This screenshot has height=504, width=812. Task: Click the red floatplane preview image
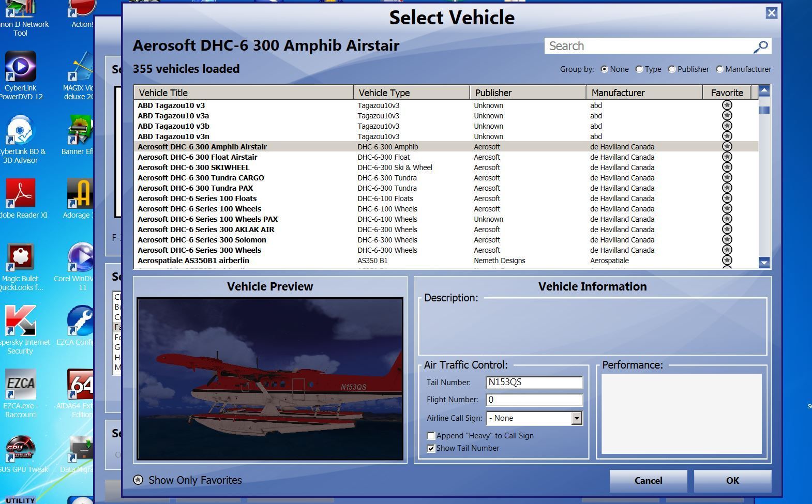coord(270,379)
